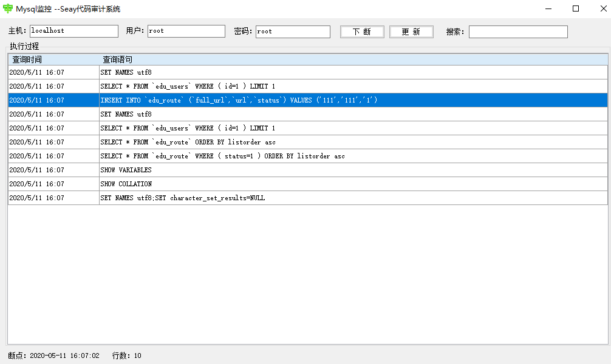Viewport: 611px width, 364px height.
Task: Focus the 用户 username input field
Action: pos(186,31)
